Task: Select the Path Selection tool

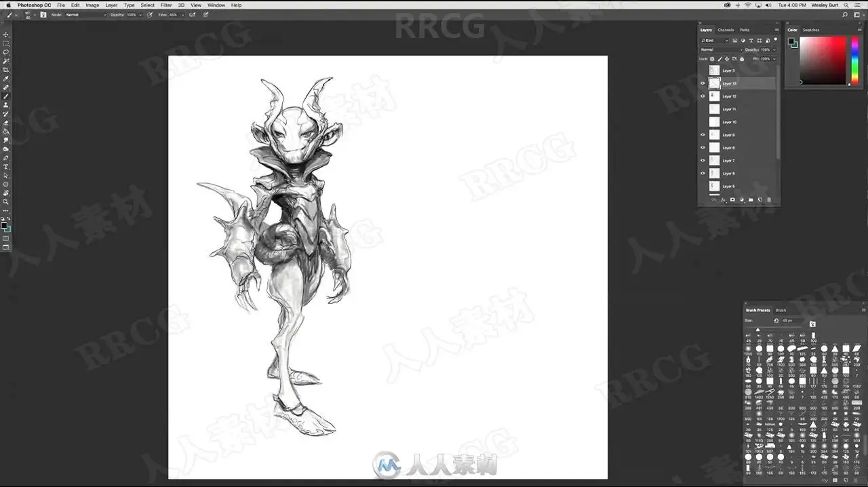Action: pos(6,176)
